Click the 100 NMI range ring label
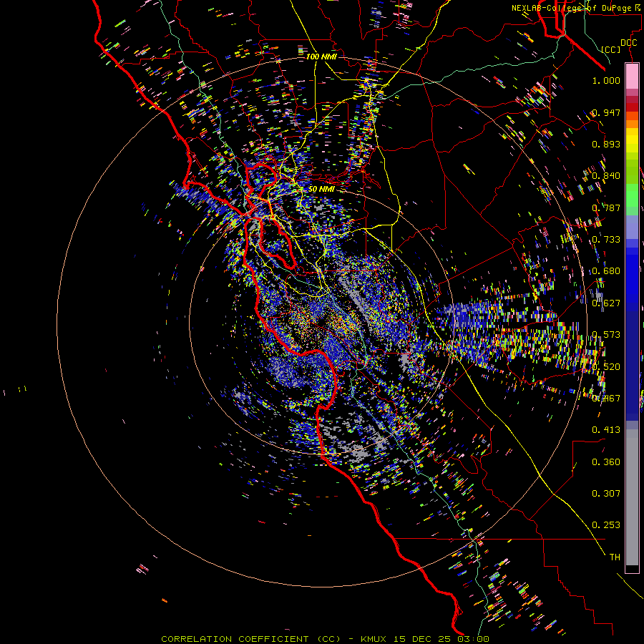Image resolution: width=644 pixels, height=644 pixels. click(321, 57)
